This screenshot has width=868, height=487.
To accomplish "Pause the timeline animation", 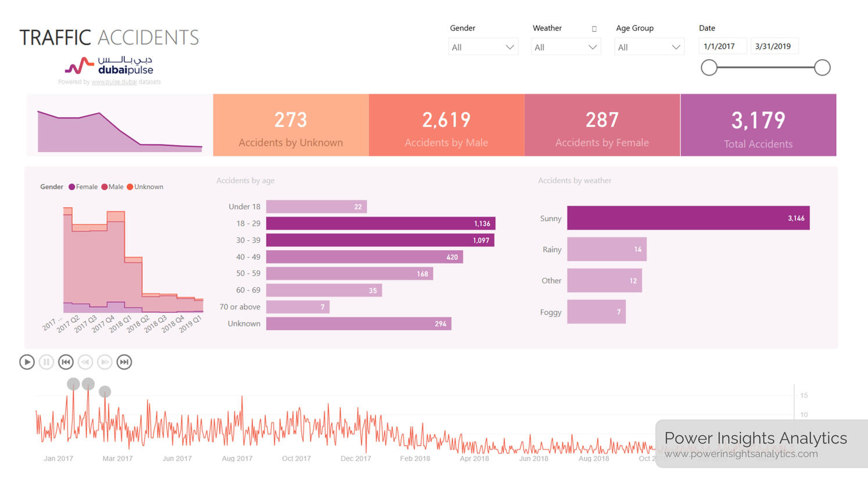I will [x=46, y=362].
